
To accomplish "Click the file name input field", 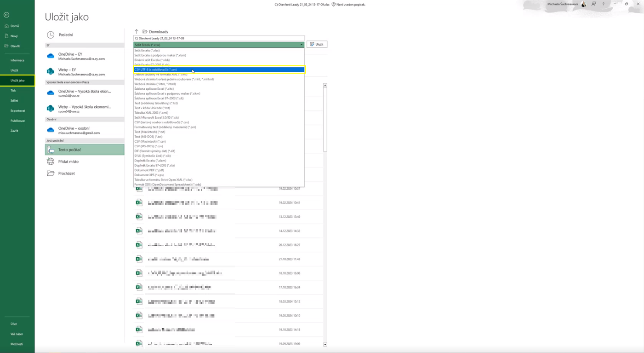I will pos(219,38).
